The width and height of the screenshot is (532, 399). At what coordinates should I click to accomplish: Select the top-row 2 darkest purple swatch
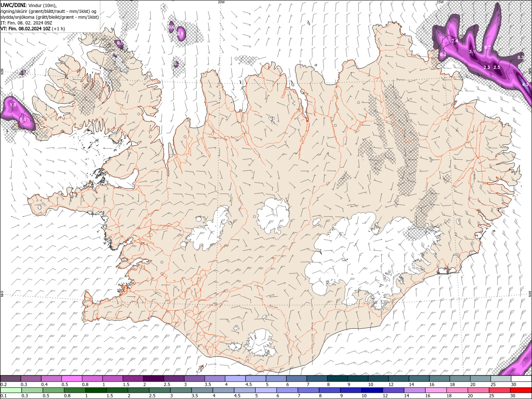coord(153,379)
